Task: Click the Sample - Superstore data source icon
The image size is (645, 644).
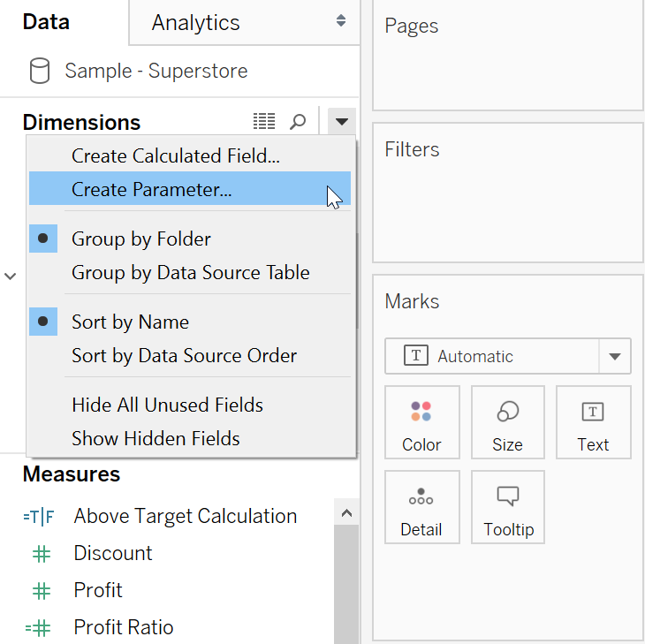Action: pyautogui.click(x=40, y=71)
